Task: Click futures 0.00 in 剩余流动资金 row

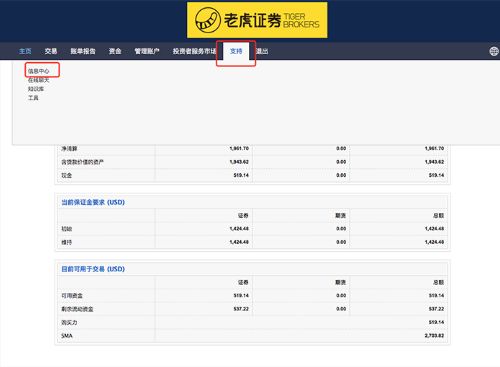Action: click(341, 309)
